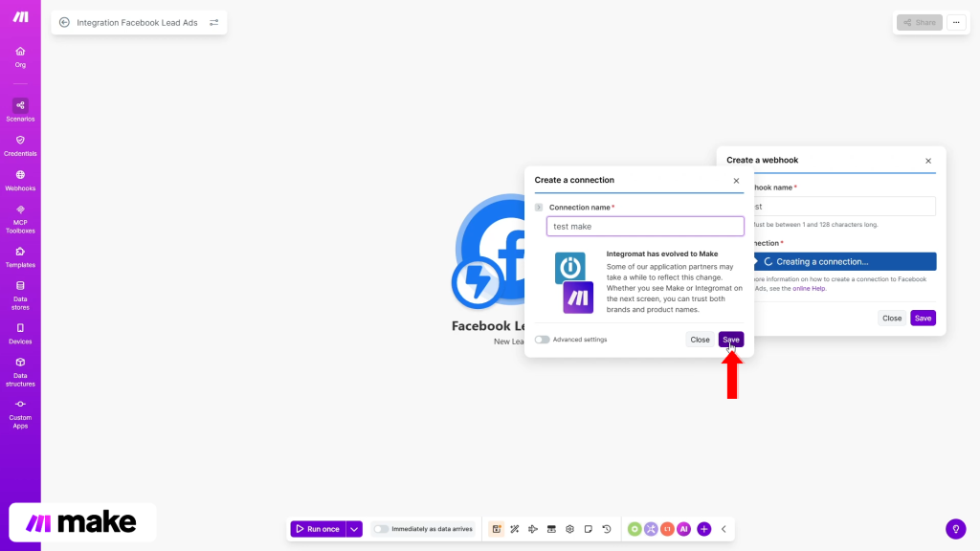
Task: Save the new connection
Action: [730, 340]
